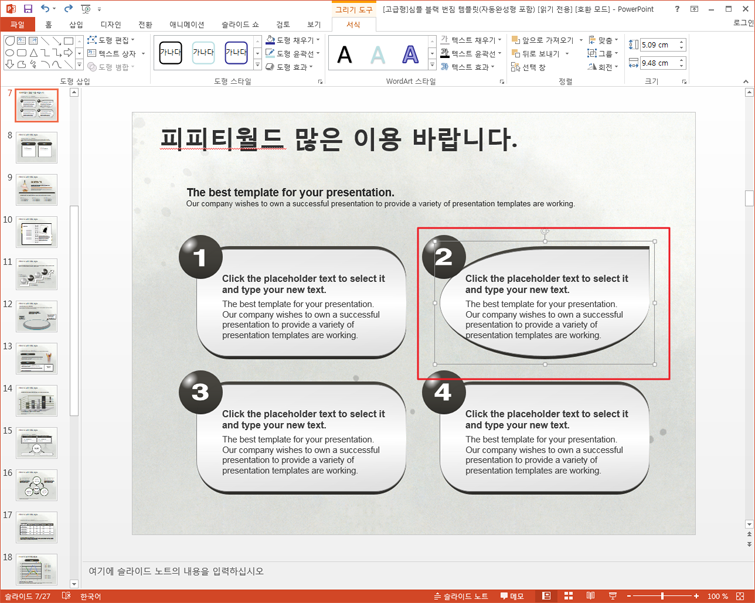Open 뒤로 보내기 dropdown arrow
Viewport: 755px width, 603px height.
point(567,53)
